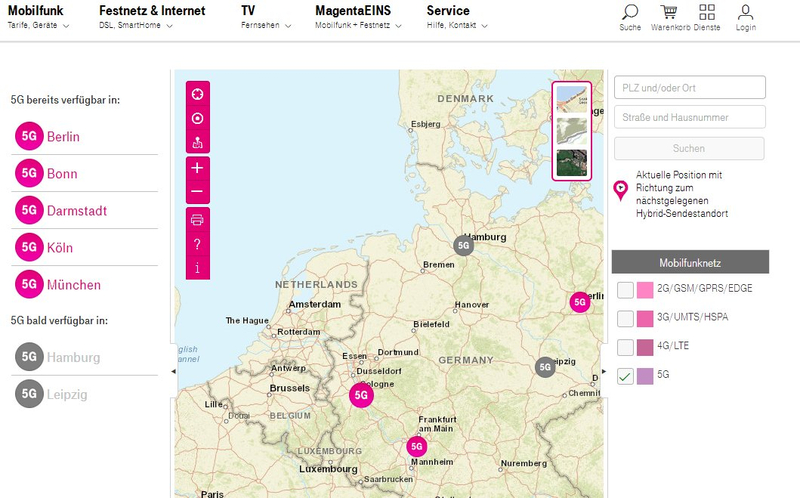Open map help question mark
800x498 pixels.
click(x=197, y=244)
